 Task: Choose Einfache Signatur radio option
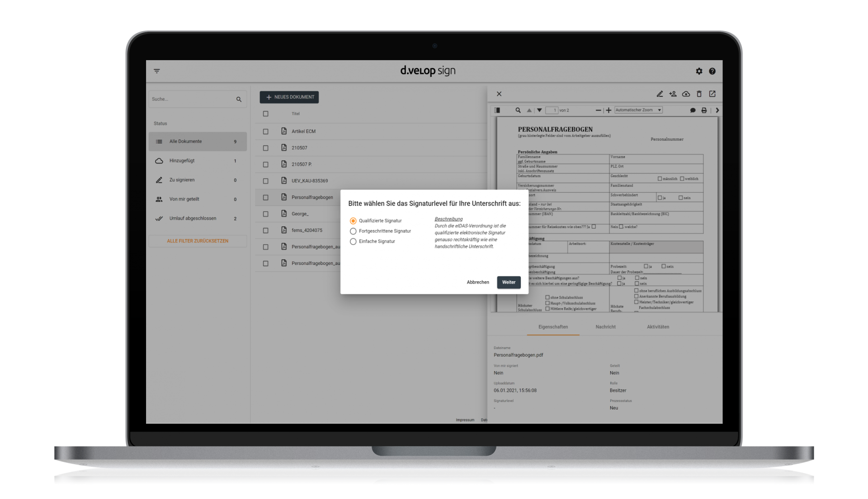point(353,242)
